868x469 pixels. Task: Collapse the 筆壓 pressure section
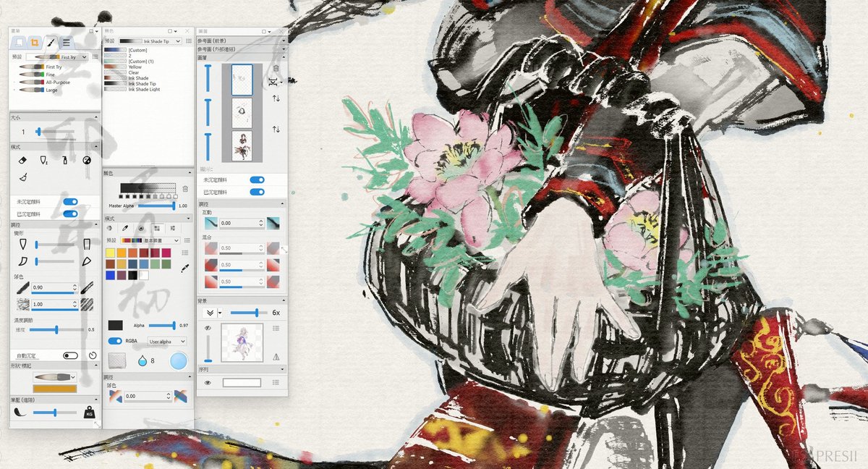97,398
